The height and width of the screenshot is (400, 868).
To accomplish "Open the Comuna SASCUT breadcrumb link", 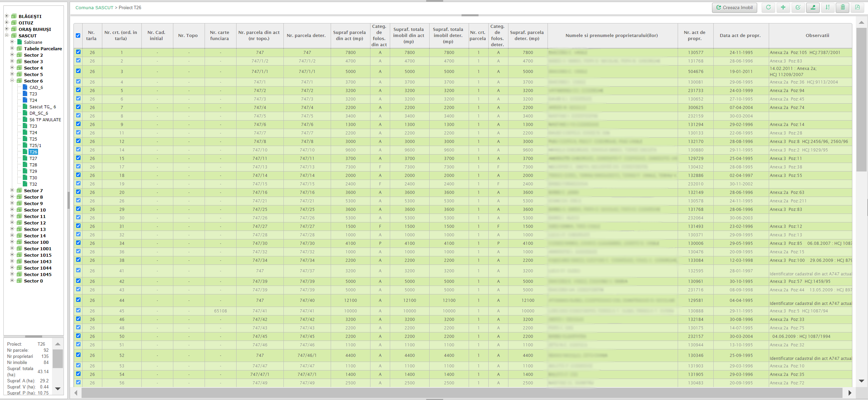I will point(94,7).
